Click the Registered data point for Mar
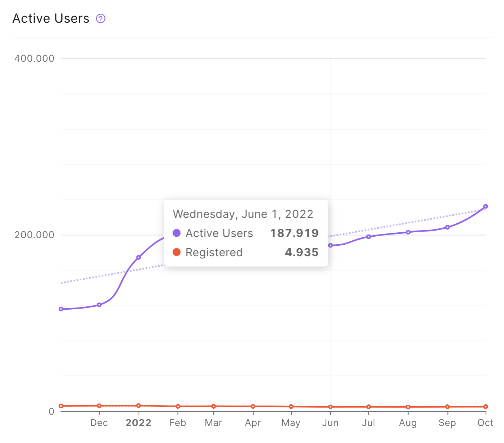 (x=214, y=407)
